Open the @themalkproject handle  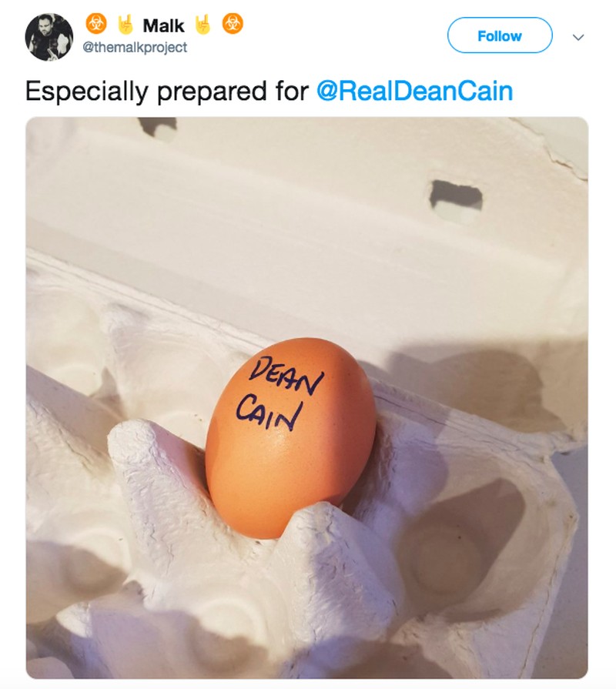click(x=135, y=48)
